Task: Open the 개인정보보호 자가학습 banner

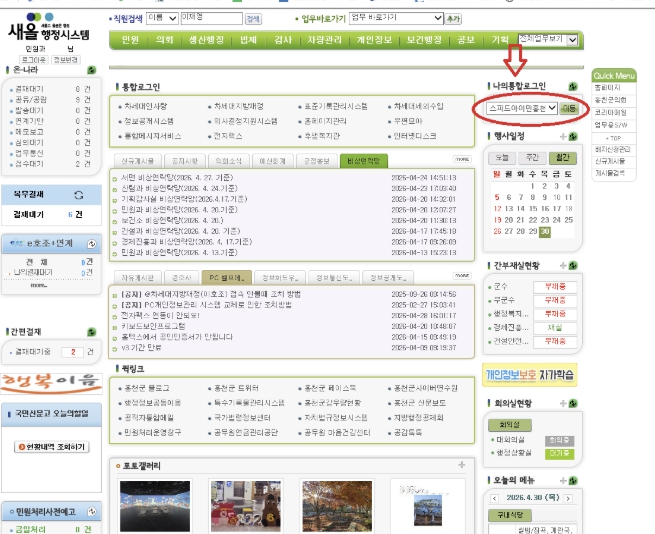Action: tap(530, 375)
